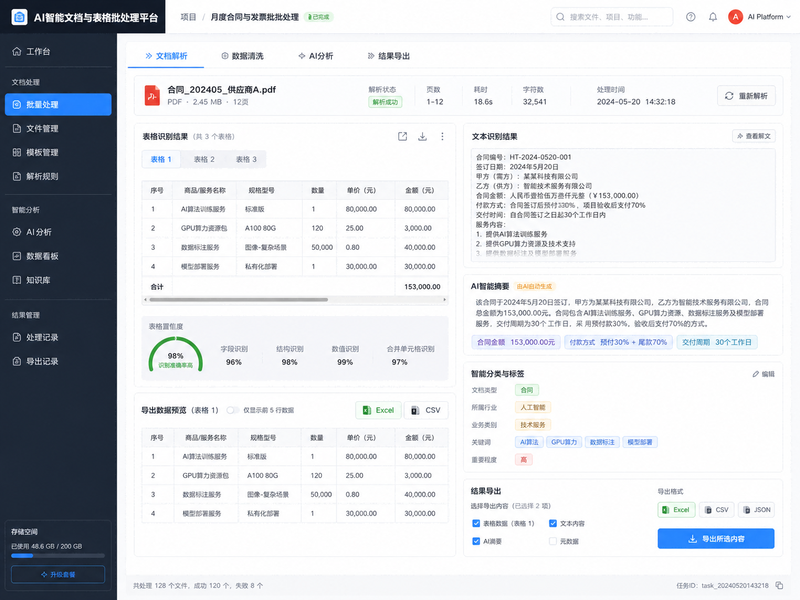The image size is (800, 600).
Task: Click the platform logo icon
Action: pyautogui.click(x=19, y=17)
